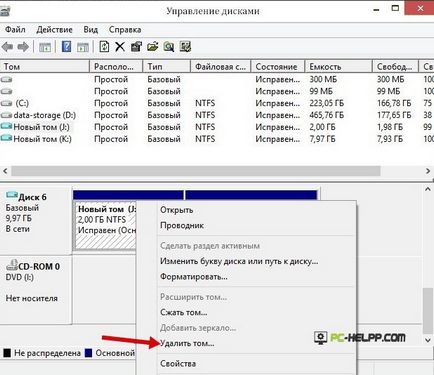Click the open folder toolbar icon
The image size is (434, 375).
coord(152,47)
